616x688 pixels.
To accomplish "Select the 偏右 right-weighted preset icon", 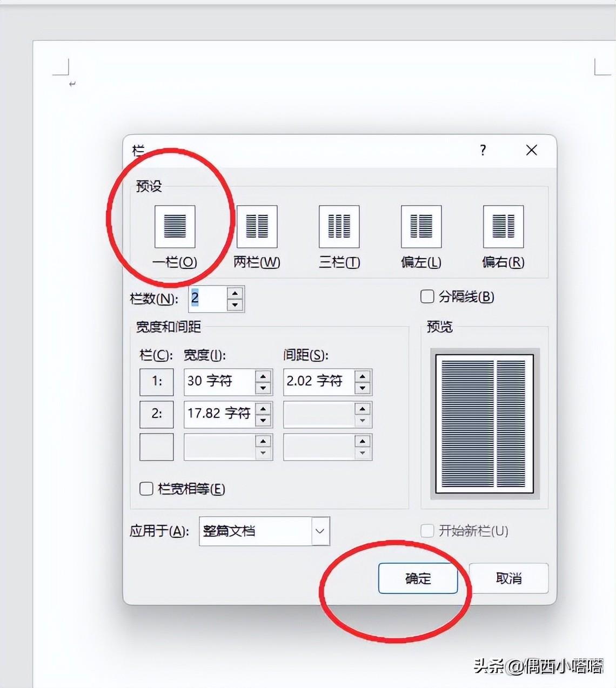I will [x=503, y=226].
